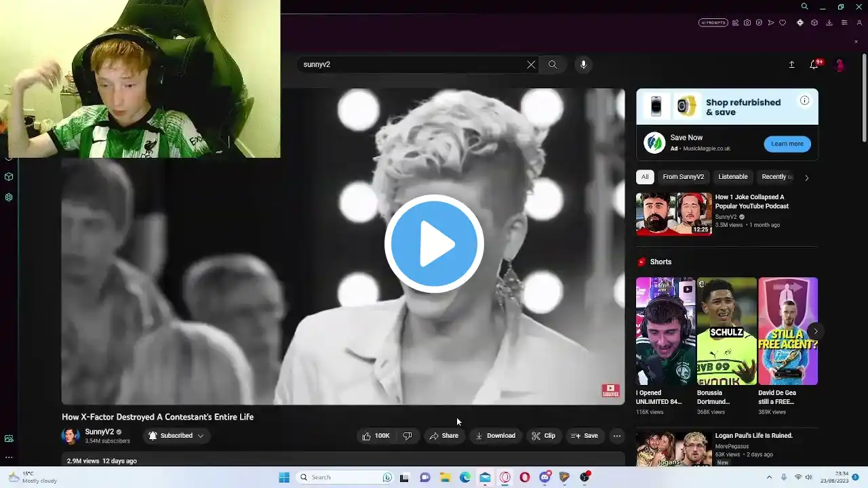Image resolution: width=868 pixels, height=488 pixels.
Task: Open OBS Studio from the taskbar
Action: click(x=585, y=477)
